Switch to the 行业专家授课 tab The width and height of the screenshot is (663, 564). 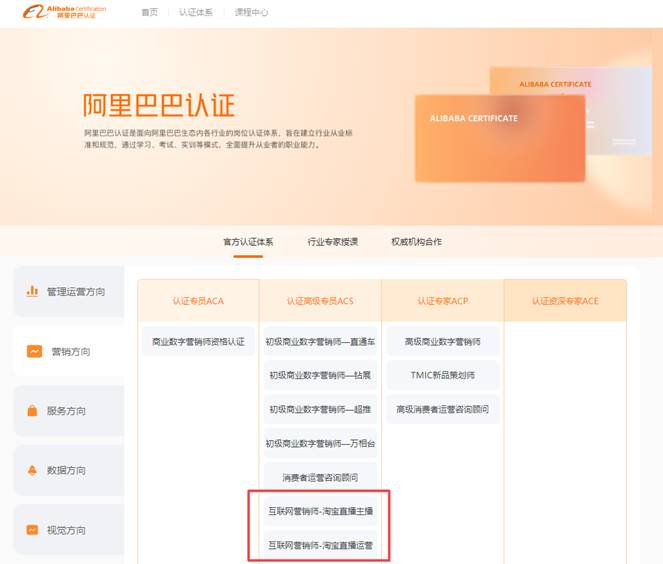point(332,242)
